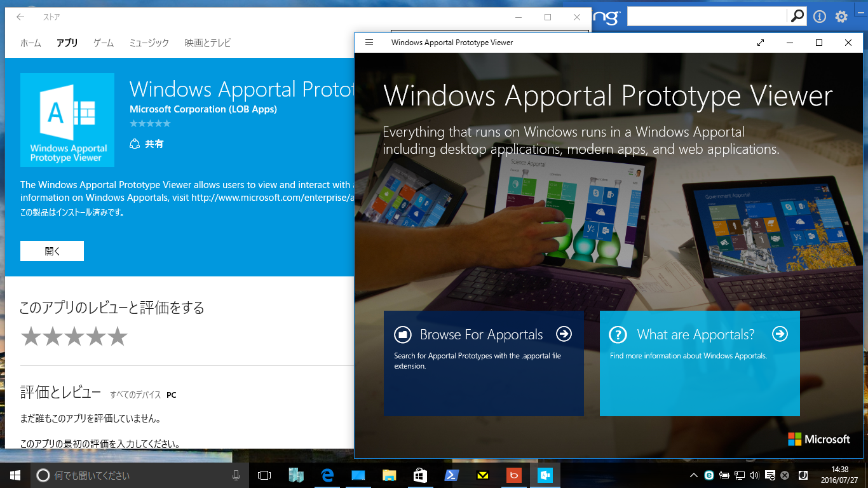This screenshot has width=868, height=488.
Task: Click Microsoft Corporation (LOB Apps) publisher name
Action: click(203, 109)
